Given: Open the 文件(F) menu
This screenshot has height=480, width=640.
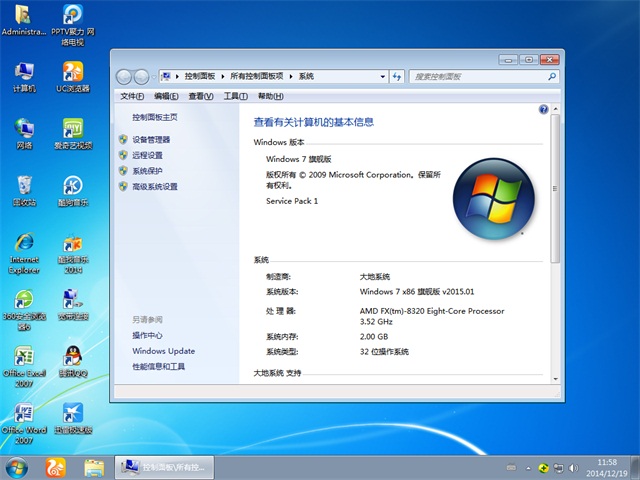Looking at the screenshot, I should tap(132, 96).
